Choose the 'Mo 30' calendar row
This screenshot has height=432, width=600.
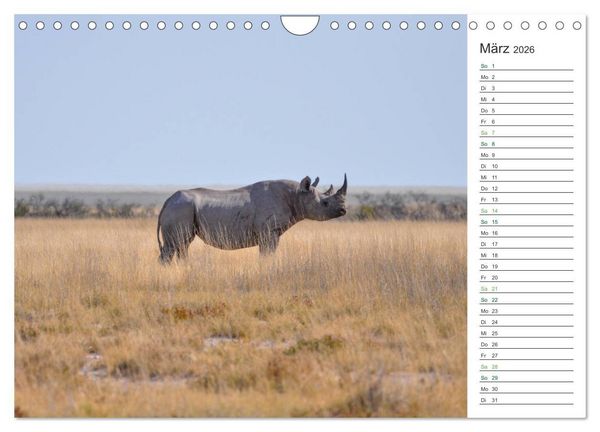coord(527,389)
